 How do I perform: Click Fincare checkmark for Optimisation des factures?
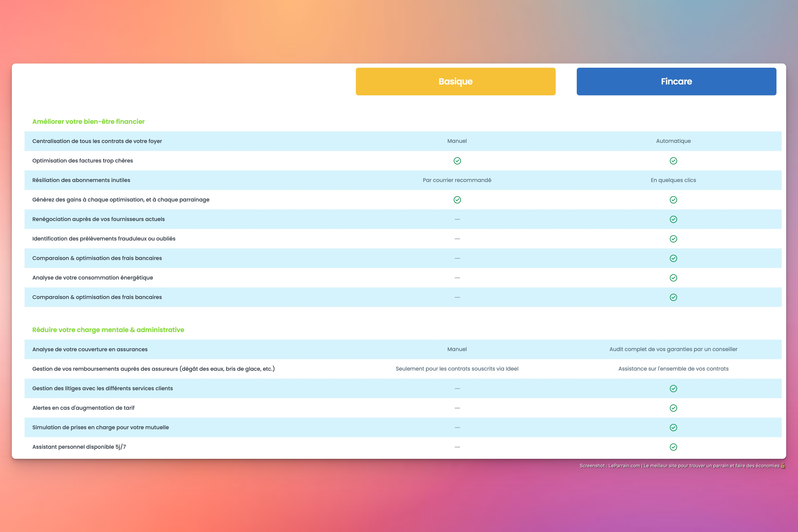(x=673, y=161)
